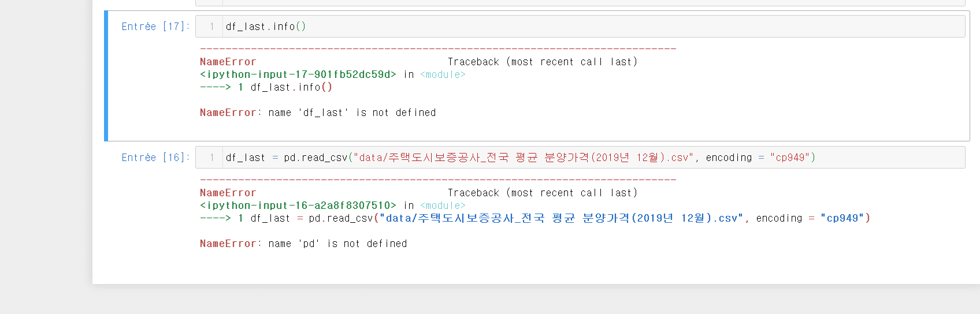The image size is (980, 314).
Task: Click the Traceback (most recent call last) text in cell 16 output
Action: coord(543,193)
